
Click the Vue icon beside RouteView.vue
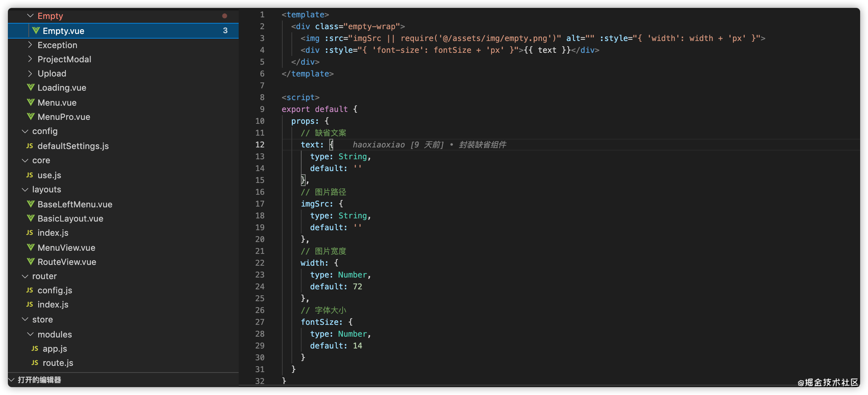pos(30,262)
